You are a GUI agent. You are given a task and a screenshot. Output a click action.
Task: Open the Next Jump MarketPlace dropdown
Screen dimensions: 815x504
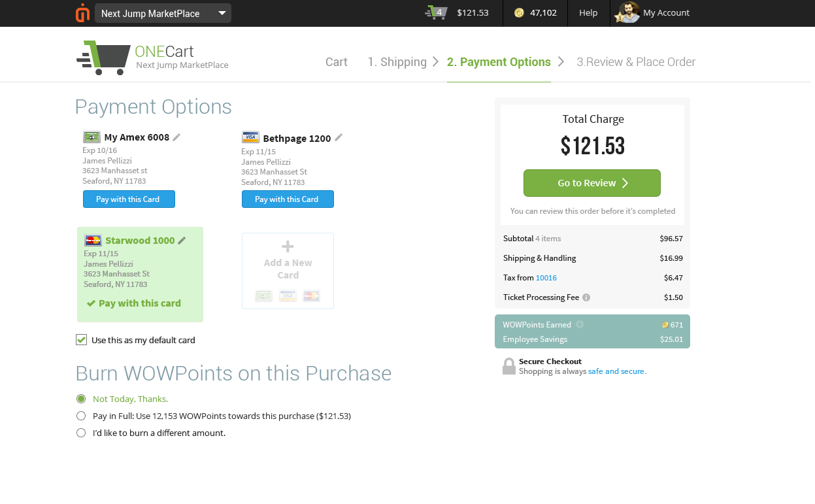pos(163,13)
